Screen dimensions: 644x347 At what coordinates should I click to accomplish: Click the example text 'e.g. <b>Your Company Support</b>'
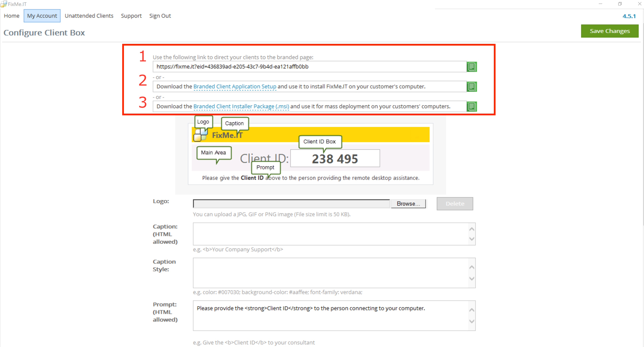click(238, 249)
